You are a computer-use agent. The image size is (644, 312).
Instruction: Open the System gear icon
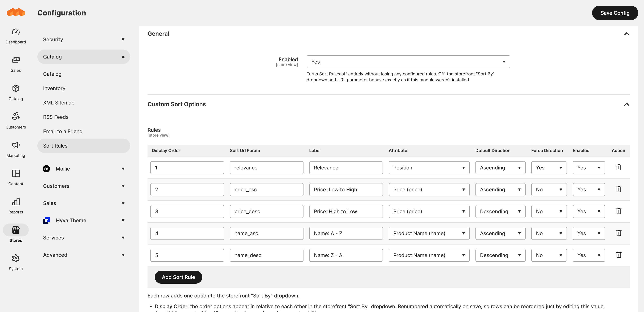click(16, 258)
